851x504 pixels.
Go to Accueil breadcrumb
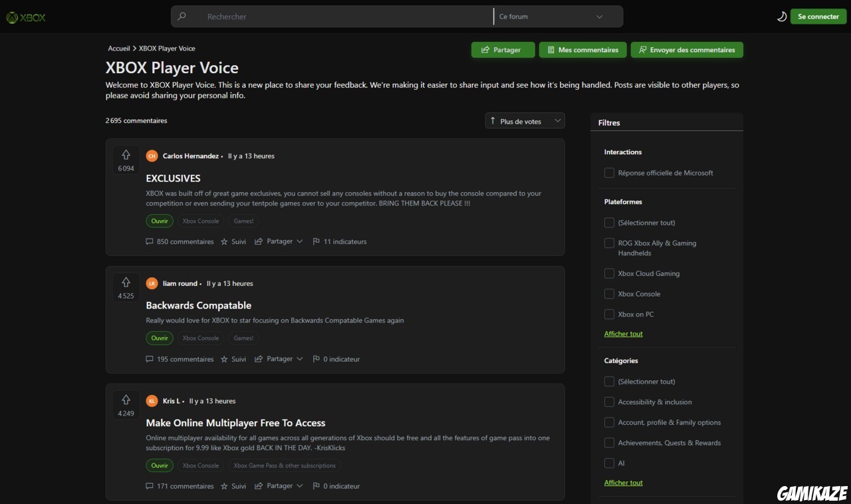[x=119, y=49]
